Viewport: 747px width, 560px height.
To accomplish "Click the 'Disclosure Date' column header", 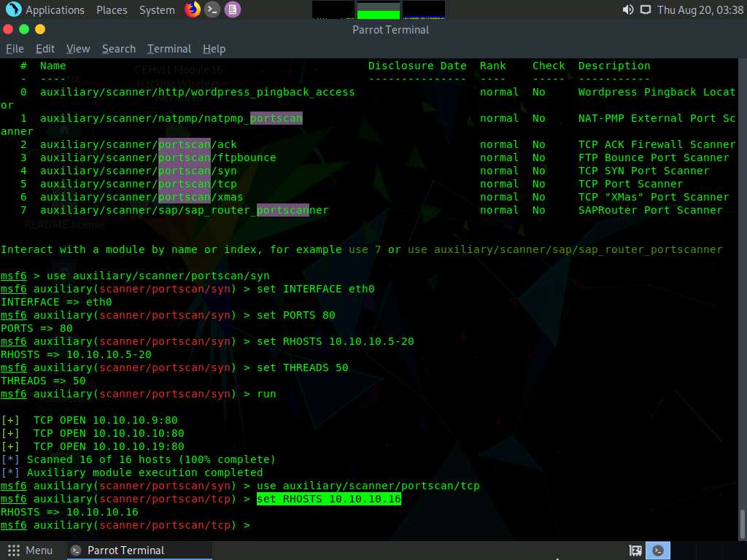I will tap(417, 66).
